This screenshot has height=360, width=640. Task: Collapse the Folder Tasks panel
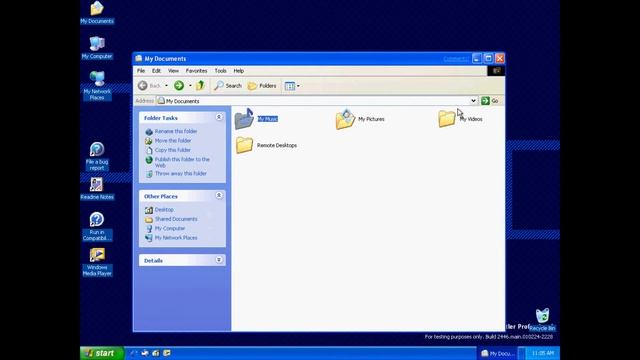click(x=219, y=118)
